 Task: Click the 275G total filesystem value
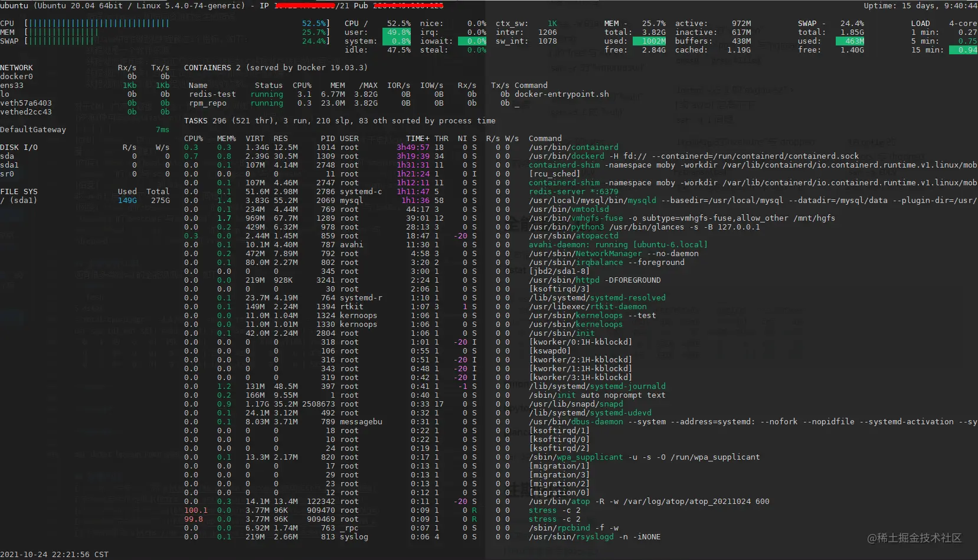pos(160,201)
